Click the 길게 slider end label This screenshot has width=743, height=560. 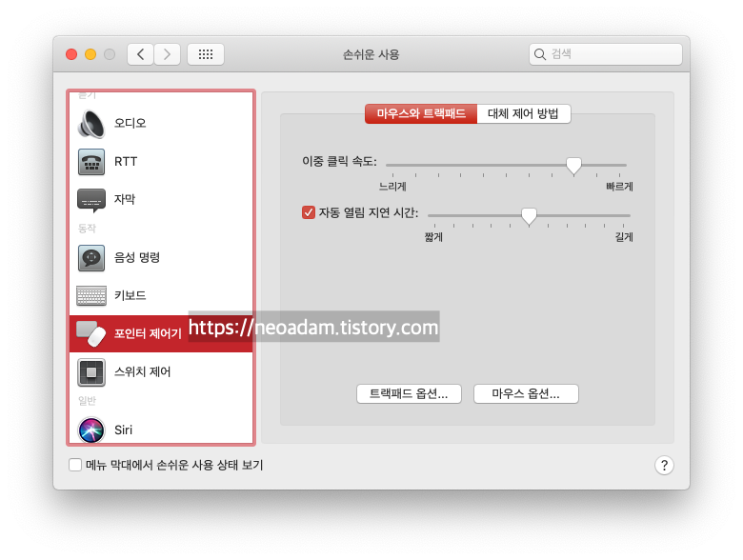point(624,237)
